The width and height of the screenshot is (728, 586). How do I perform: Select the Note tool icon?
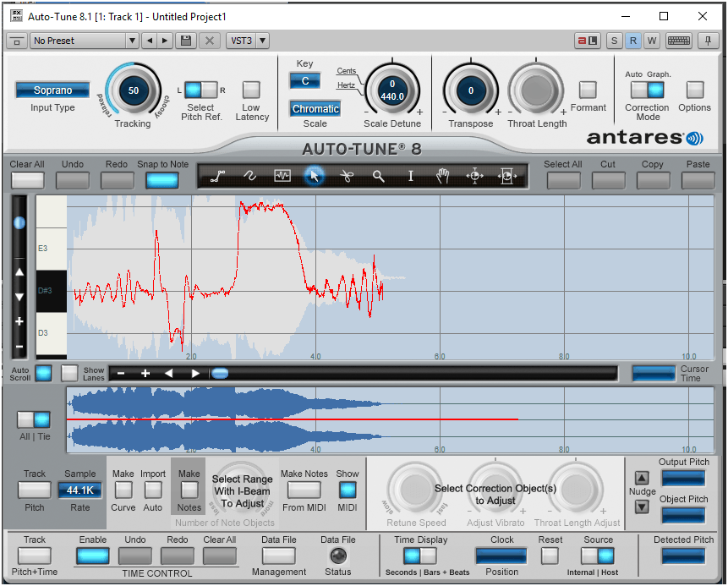pos(282,176)
